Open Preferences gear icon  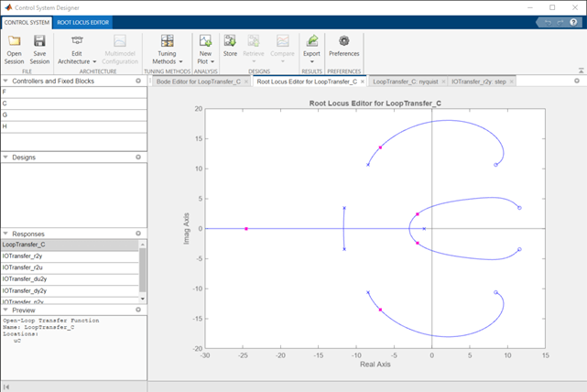[x=343, y=41]
